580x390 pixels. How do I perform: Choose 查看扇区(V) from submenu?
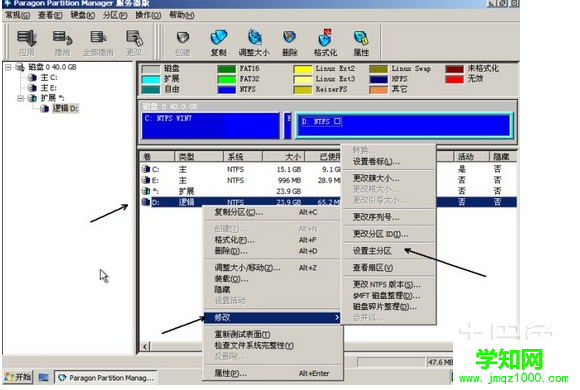tap(388, 268)
